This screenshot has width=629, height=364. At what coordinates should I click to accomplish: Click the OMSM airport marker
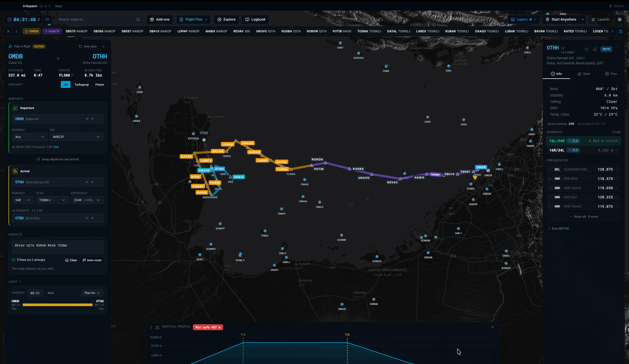[x=374, y=299]
